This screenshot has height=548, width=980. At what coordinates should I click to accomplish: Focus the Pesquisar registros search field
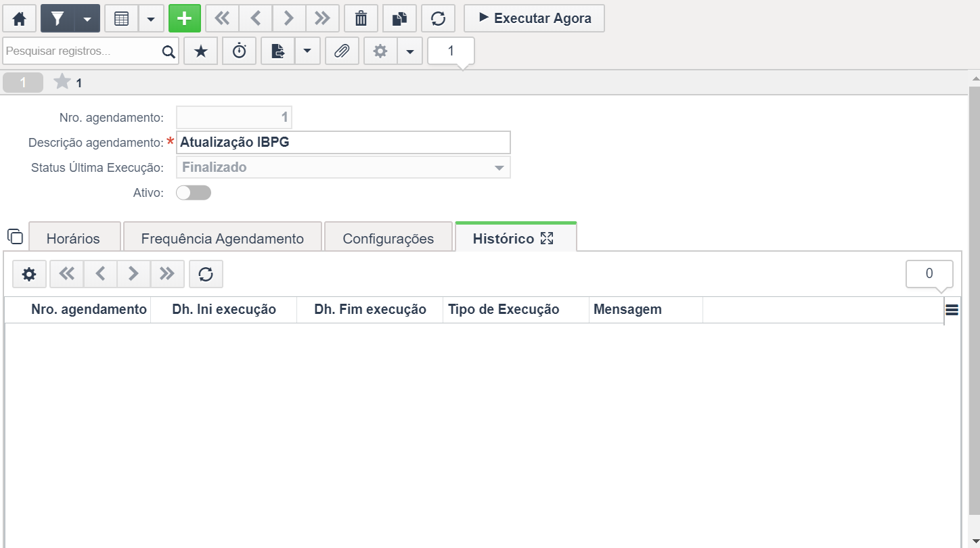pos(83,51)
